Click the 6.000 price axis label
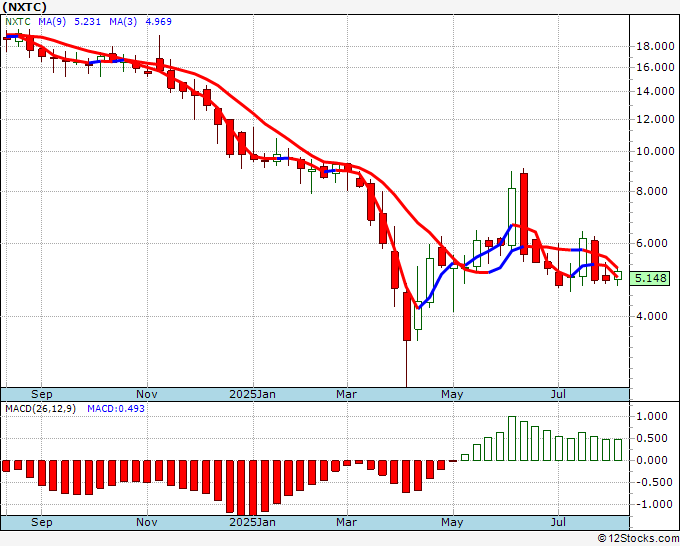Image resolution: width=680 pixels, height=546 pixels. 654,243
